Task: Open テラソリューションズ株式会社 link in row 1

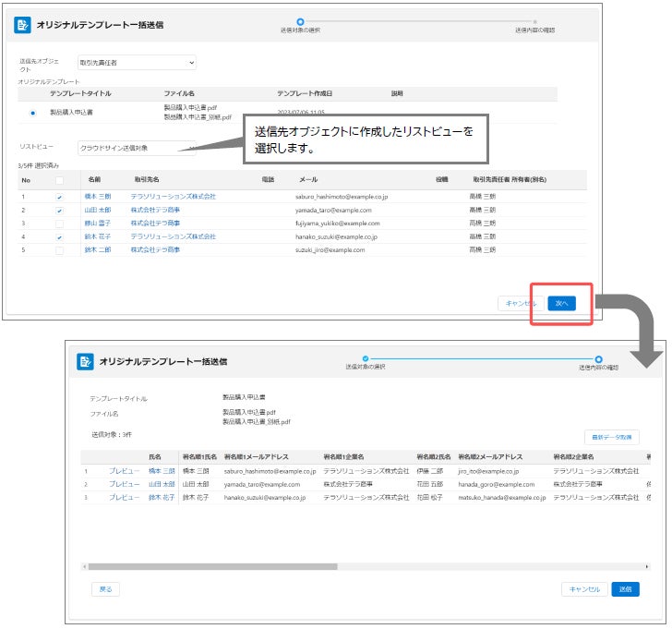Action: 174,197
